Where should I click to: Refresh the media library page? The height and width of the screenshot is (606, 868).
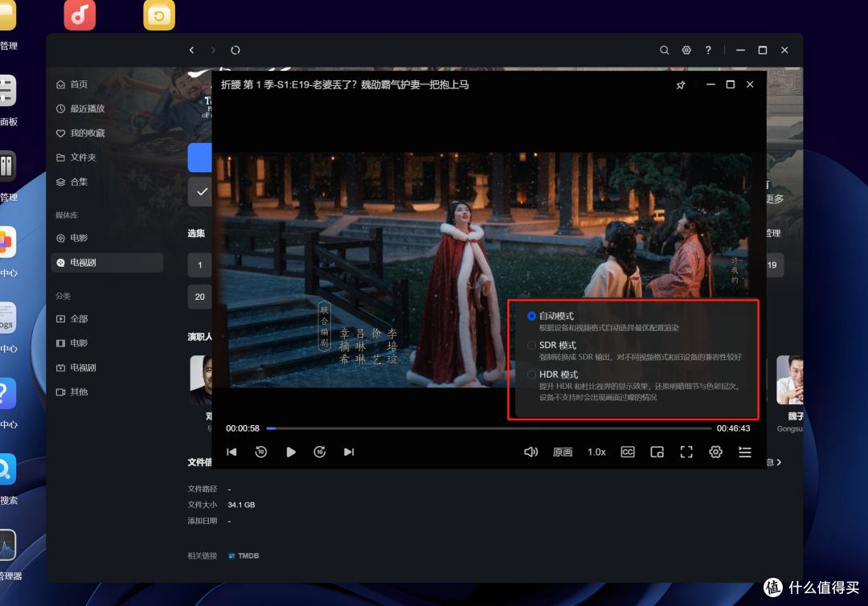235,50
